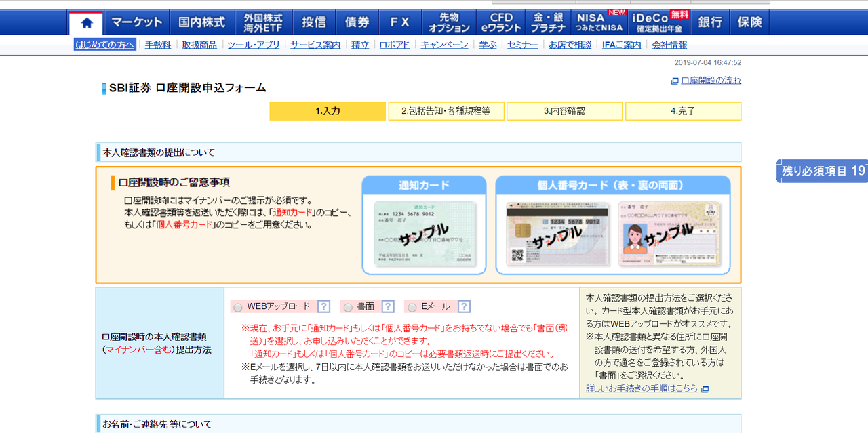Click the 会社情報 link
The height and width of the screenshot is (433, 868).
pyautogui.click(x=669, y=45)
